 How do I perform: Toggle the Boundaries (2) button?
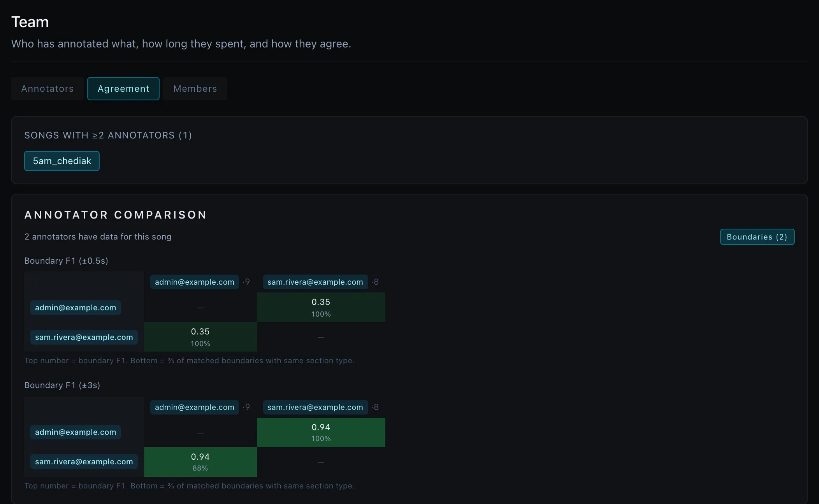pyautogui.click(x=757, y=237)
